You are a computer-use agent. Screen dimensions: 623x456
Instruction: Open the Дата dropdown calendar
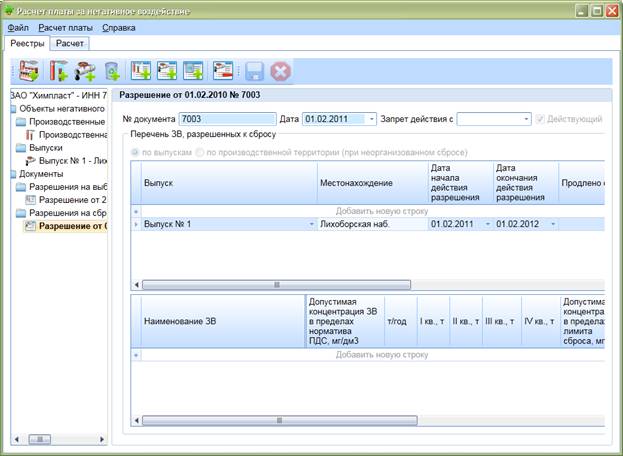point(371,119)
